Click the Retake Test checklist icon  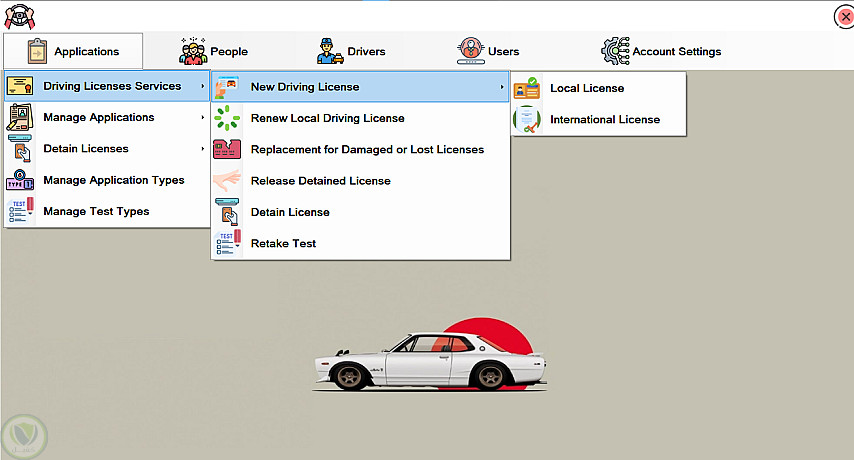coord(228,243)
